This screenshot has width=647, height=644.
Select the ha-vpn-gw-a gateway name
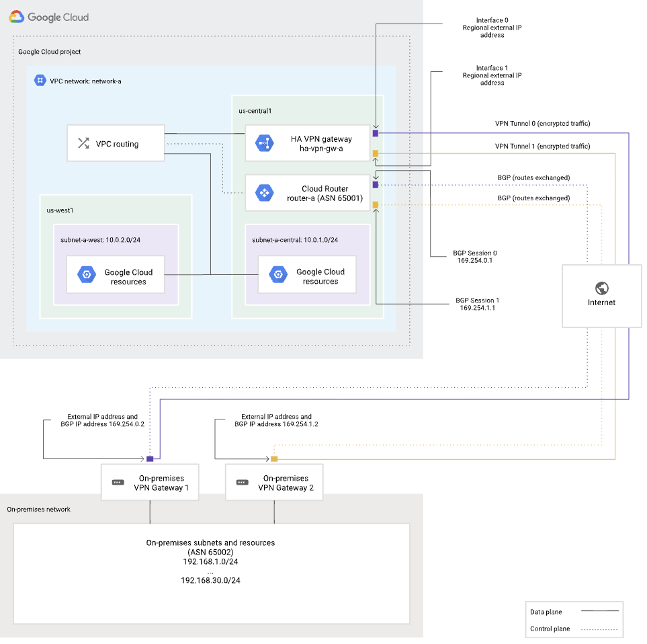coord(321,149)
